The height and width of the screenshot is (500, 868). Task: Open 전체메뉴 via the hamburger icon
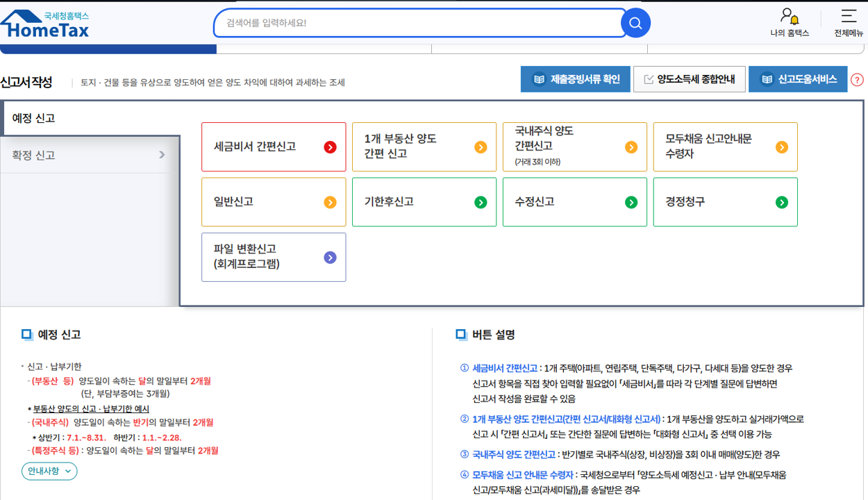(849, 15)
